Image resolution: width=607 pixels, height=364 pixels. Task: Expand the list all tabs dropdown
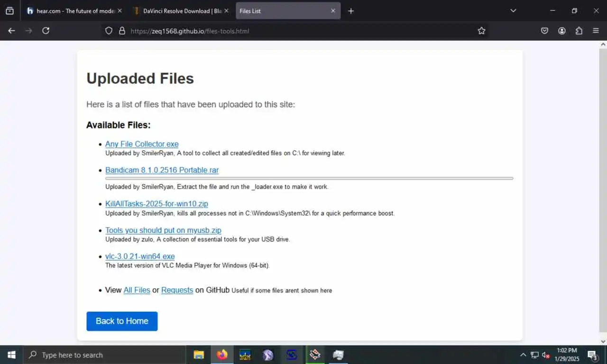pyautogui.click(x=513, y=11)
